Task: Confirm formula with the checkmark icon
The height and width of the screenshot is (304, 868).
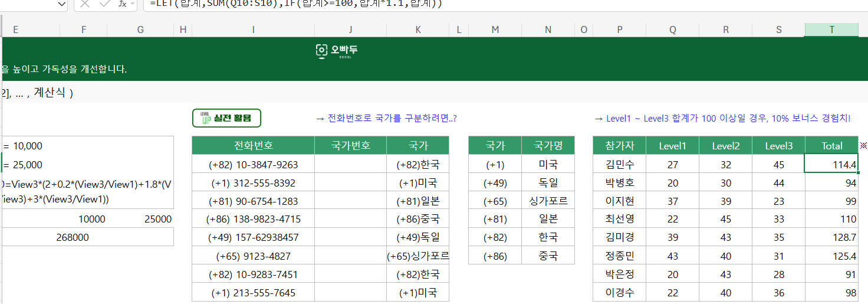Action: pyautogui.click(x=105, y=4)
